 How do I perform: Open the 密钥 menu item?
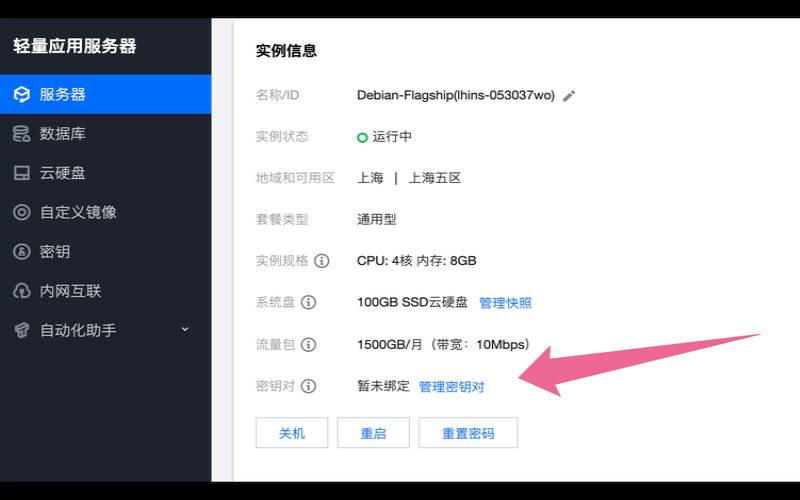106,252
